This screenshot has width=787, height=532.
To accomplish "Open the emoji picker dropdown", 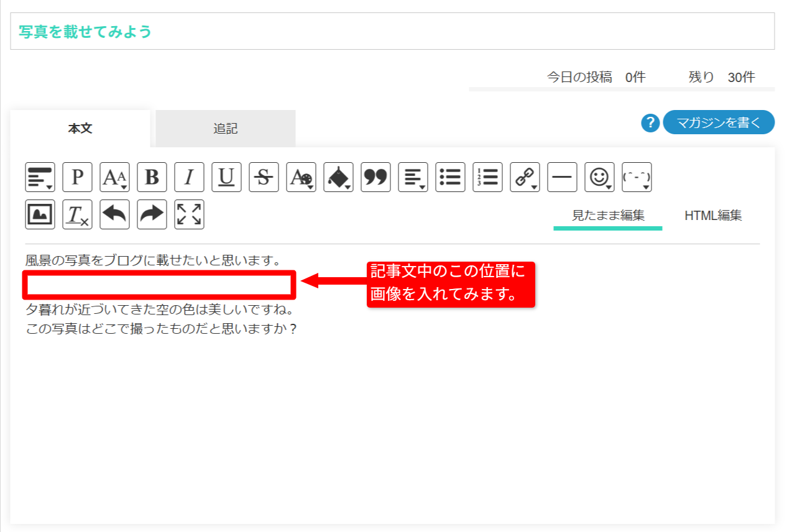I will point(600,177).
